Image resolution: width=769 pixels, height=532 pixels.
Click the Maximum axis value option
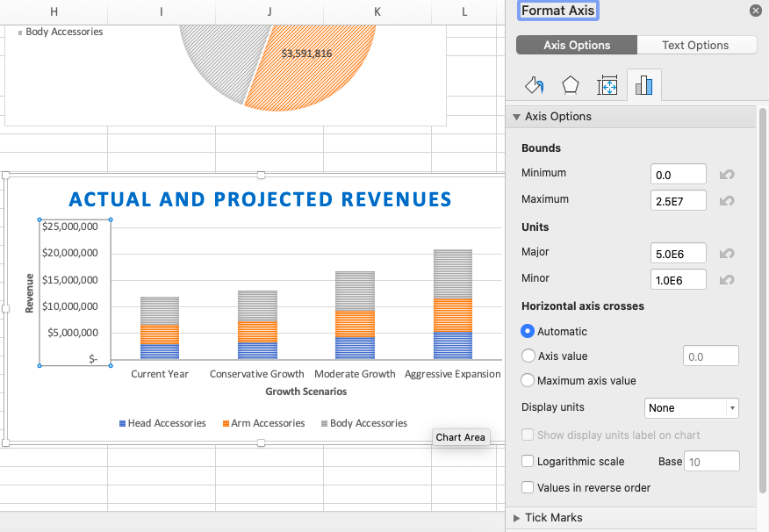tap(527, 381)
